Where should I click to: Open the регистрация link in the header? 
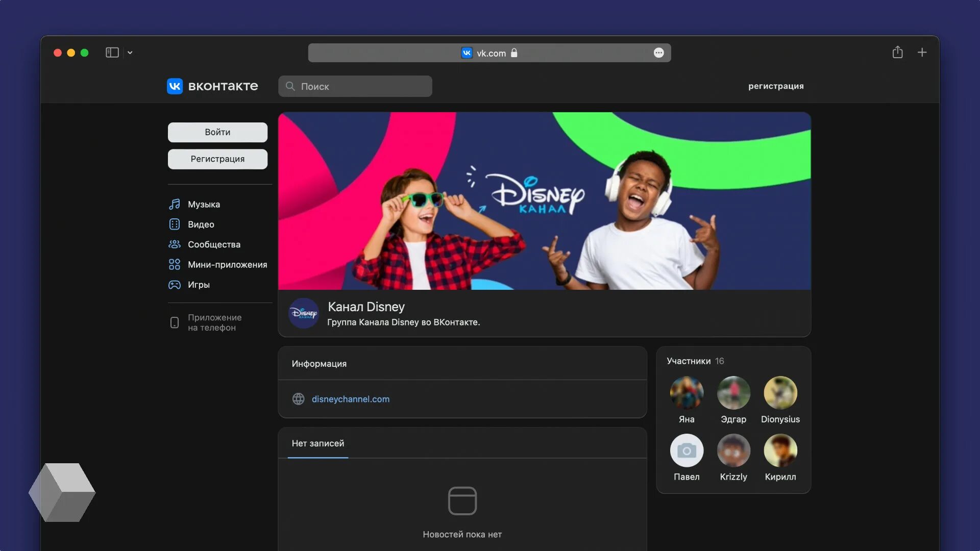pos(776,86)
